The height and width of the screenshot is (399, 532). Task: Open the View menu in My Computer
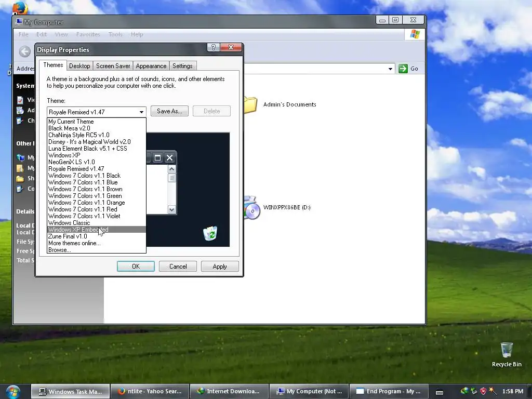[61, 34]
